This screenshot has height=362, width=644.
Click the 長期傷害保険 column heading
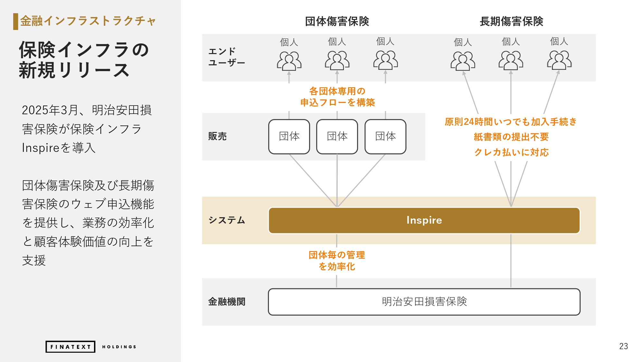(511, 21)
